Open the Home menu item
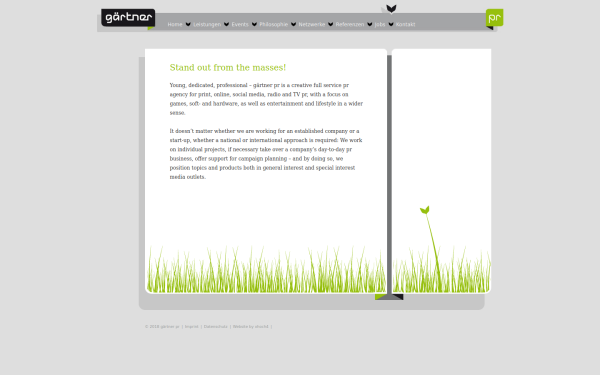Image resolution: width=600 pixels, height=375 pixels. click(x=175, y=24)
